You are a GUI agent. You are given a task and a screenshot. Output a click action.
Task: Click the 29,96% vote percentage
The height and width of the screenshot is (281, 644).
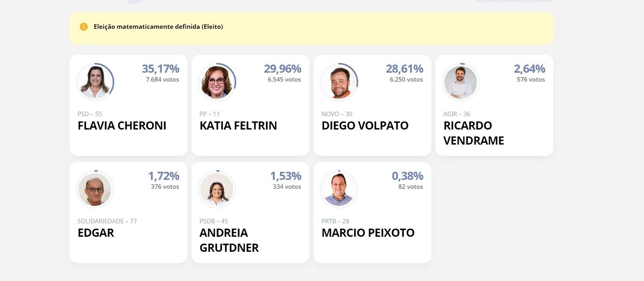283,69
